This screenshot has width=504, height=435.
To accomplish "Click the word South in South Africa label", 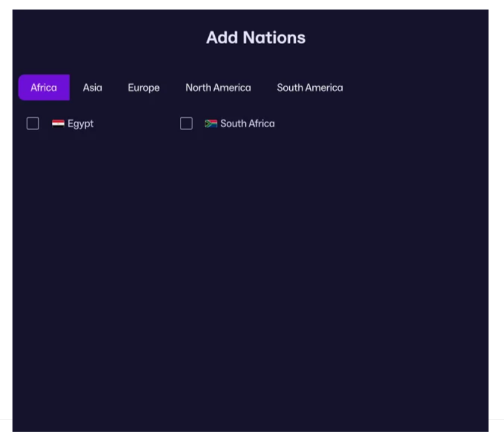I will click(233, 124).
